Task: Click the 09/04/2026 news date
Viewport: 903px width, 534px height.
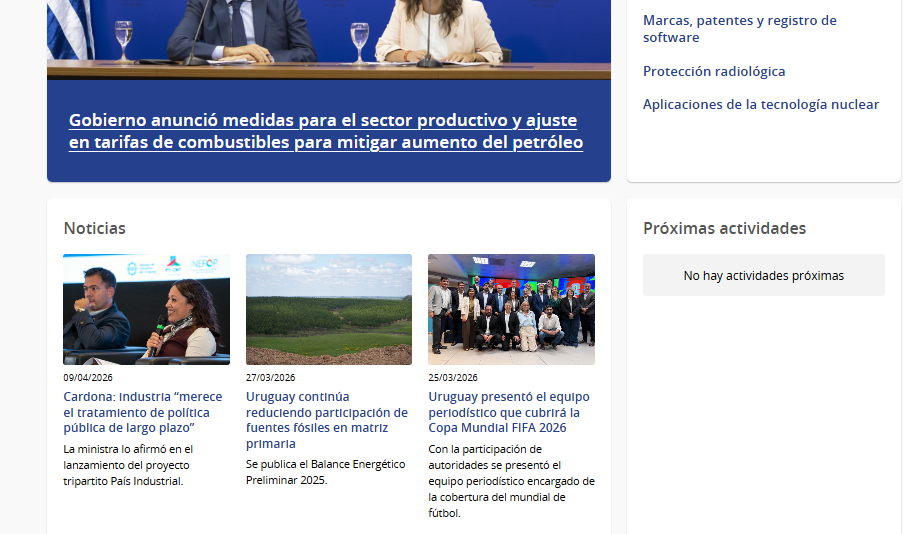Action: [88, 378]
